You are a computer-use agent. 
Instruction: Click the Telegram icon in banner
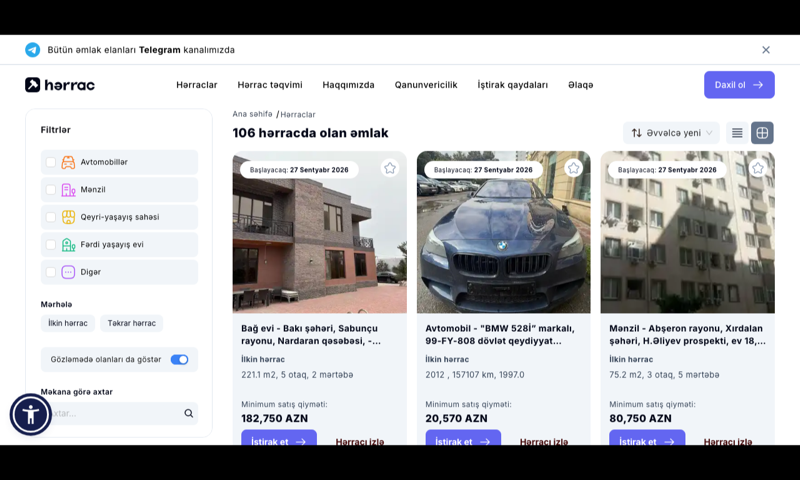pyautogui.click(x=33, y=50)
